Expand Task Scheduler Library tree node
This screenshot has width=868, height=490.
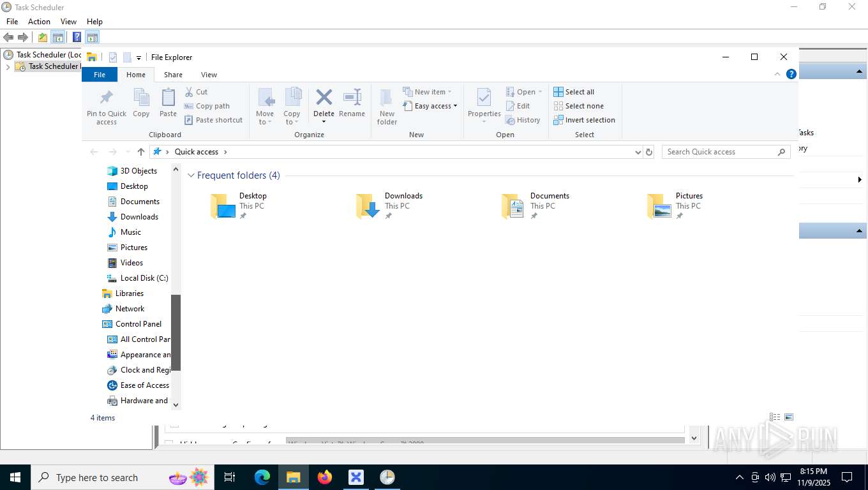tap(8, 66)
